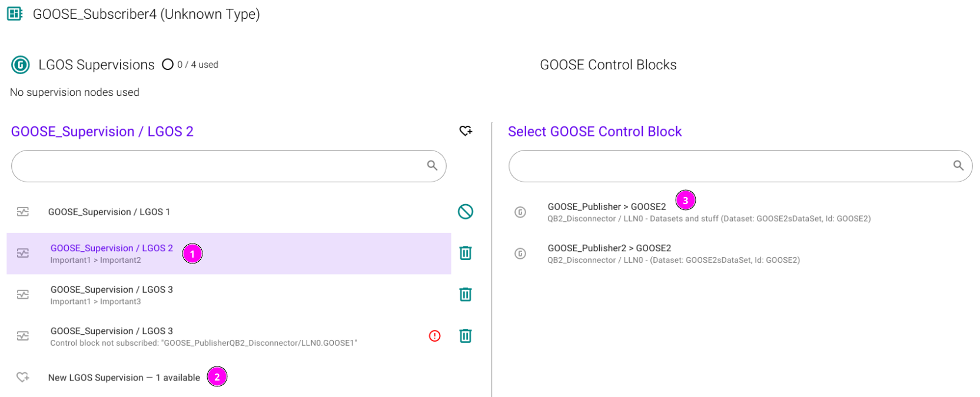Select the LGOS 3 row with control block not subscribed

[x=229, y=336]
